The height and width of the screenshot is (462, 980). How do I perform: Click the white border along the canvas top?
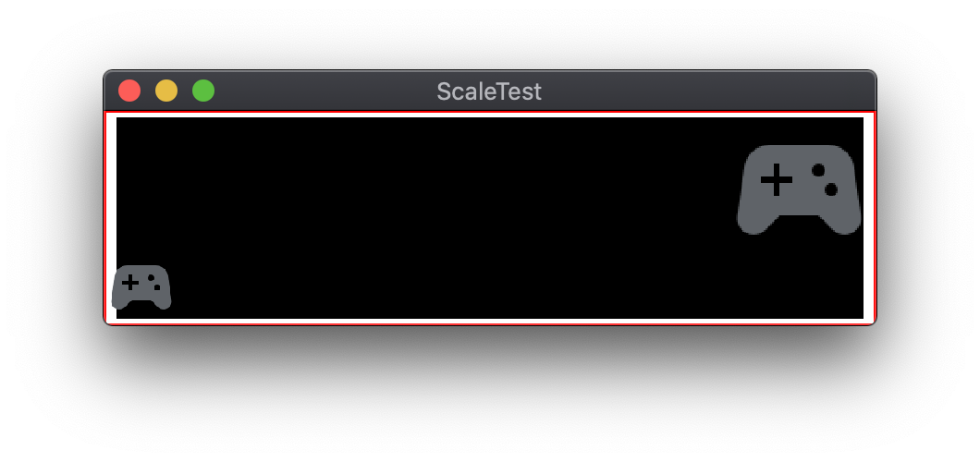point(490,115)
